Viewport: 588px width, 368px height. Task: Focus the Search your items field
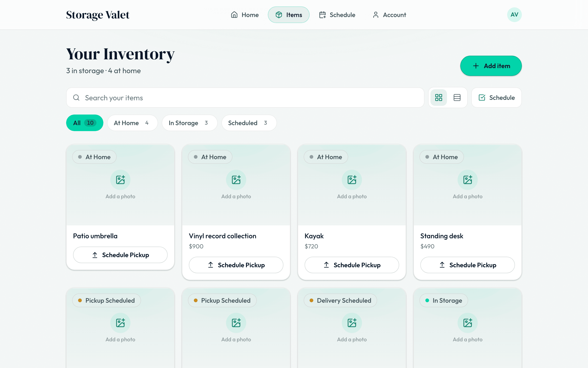(x=245, y=98)
